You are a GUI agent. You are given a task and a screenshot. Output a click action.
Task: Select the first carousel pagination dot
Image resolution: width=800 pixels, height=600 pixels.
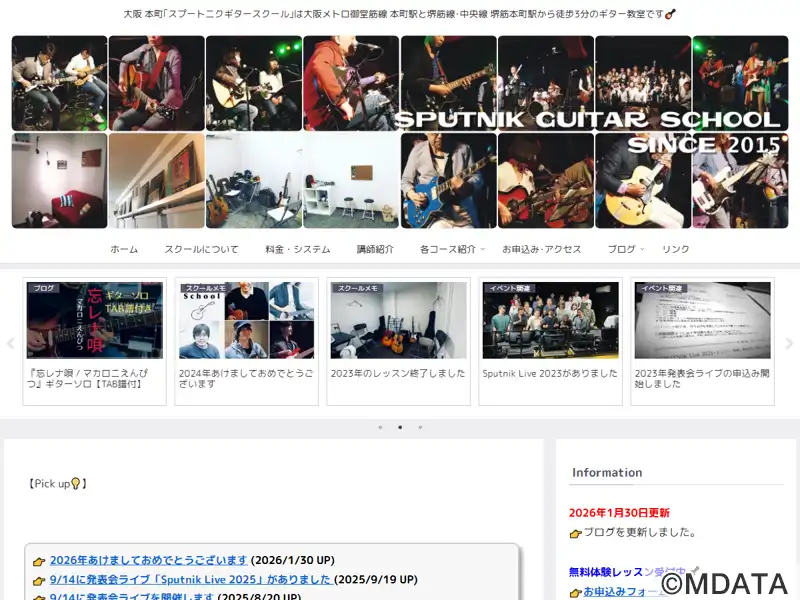click(380, 427)
